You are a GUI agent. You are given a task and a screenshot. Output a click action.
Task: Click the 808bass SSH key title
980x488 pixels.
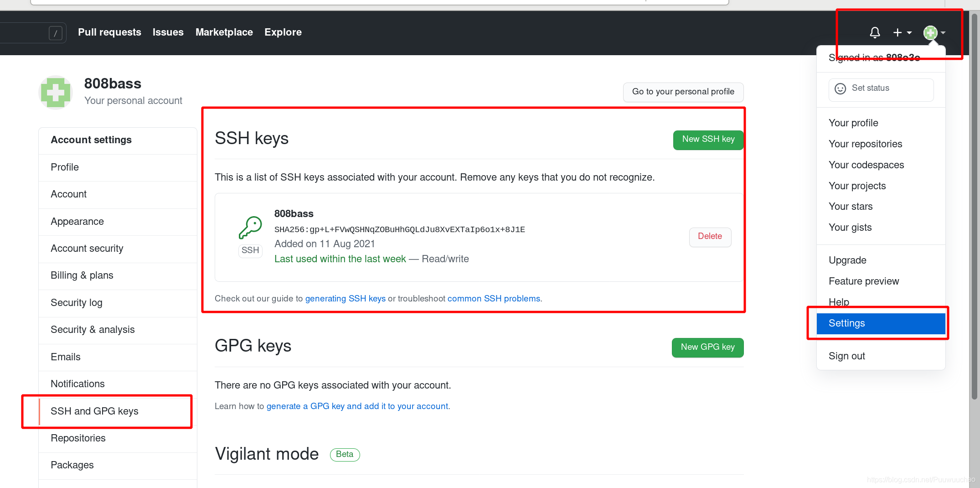(x=294, y=214)
